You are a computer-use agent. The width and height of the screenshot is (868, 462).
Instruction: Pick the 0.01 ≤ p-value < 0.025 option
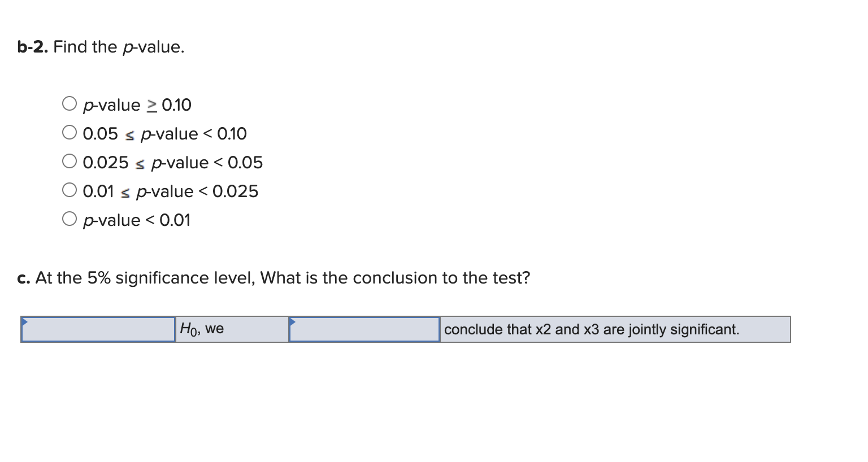70,189
